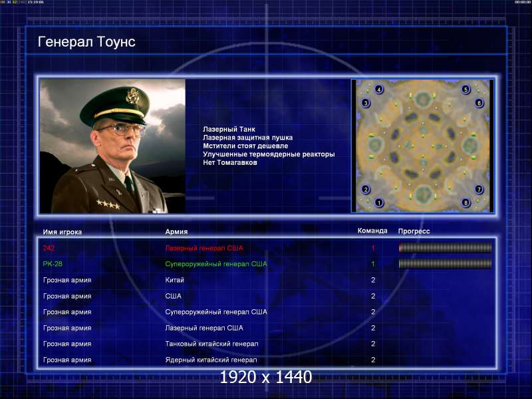Click white 'Лазерный генерал США' army entry
Image resolution: width=532 pixels, height=399 pixels.
(204, 328)
